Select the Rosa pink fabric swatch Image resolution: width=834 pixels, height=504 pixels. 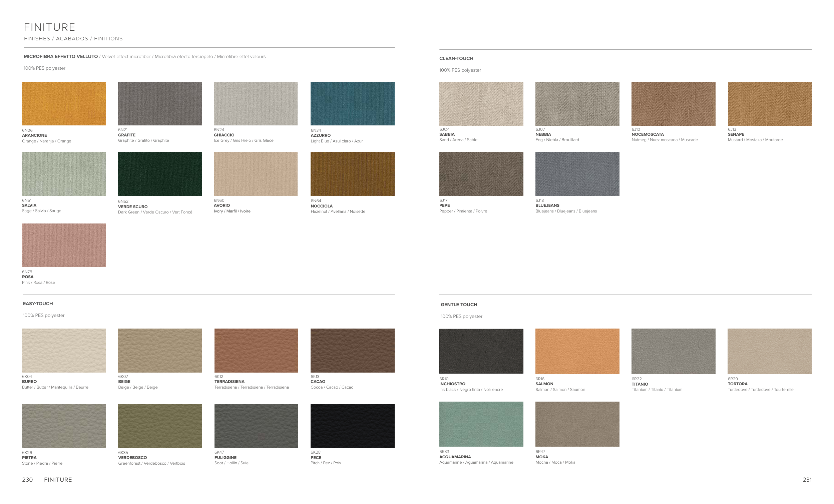pos(64,245)
